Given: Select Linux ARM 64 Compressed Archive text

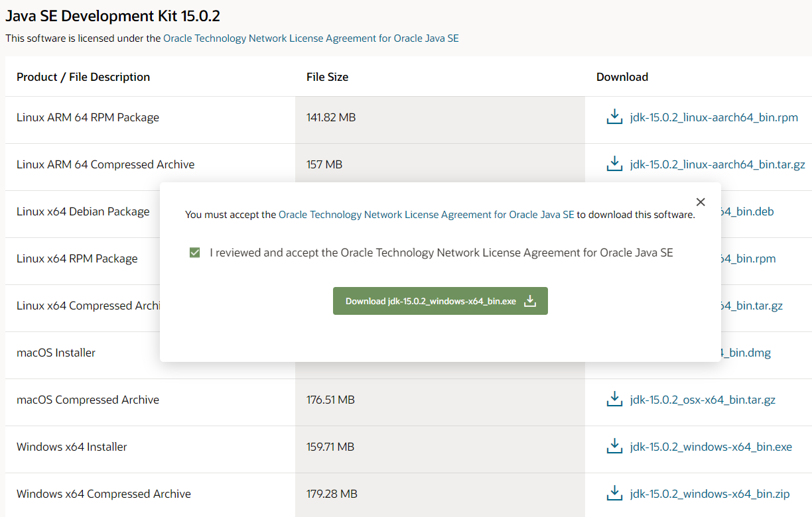Looking at the screenshot, I should tap(105, 164).
